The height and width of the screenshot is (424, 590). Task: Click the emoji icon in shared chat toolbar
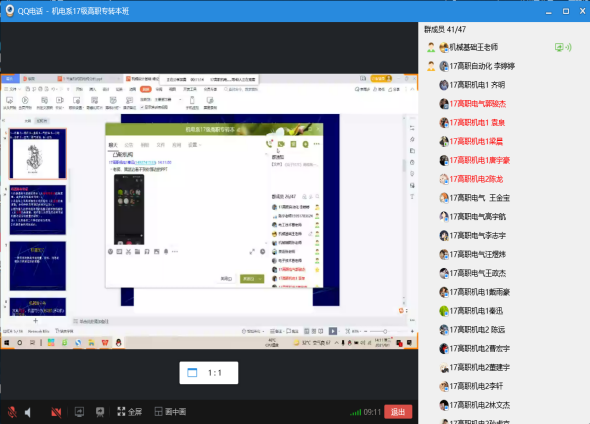[x=110, y=252]
